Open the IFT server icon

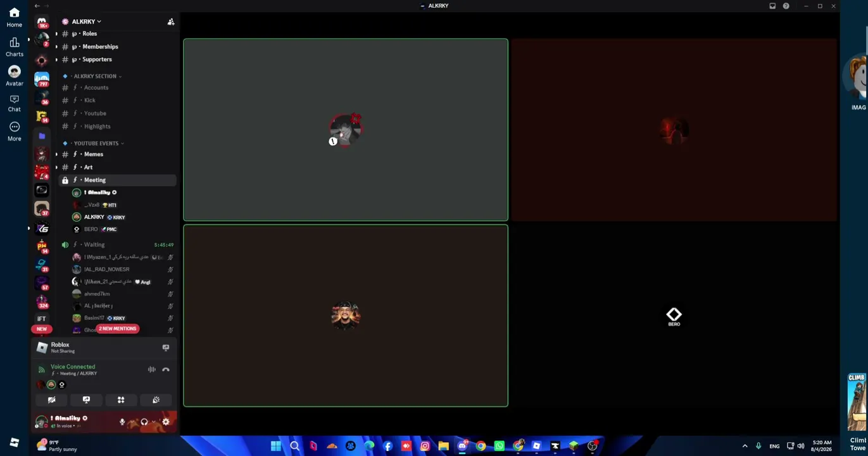[42, 319]
